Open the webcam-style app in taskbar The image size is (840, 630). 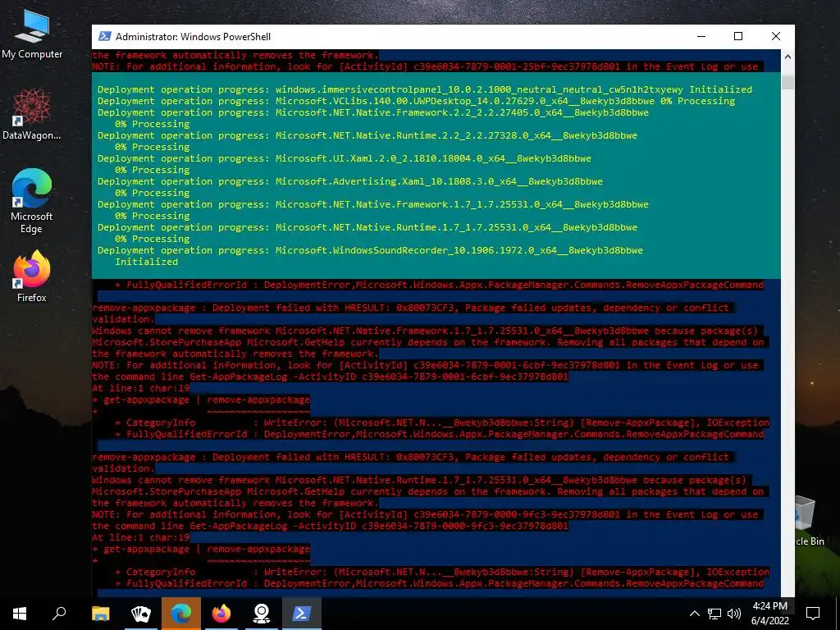tap(262, 614)
